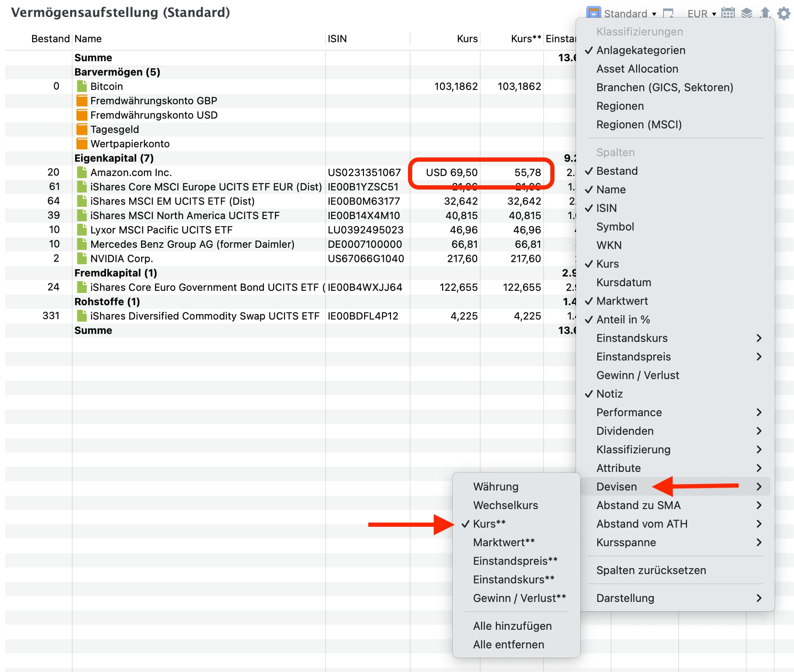Screen dimensions: 794x672
Task: Click the new view window icon
Action: coord(668,14)
